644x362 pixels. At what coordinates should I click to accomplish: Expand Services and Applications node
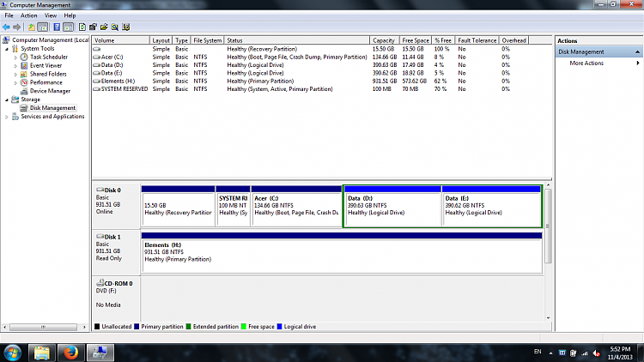7,117
